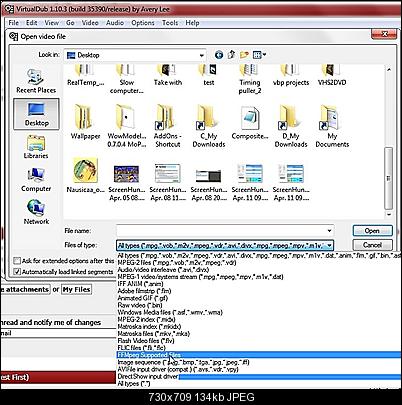Choose DirectShow input driver option

coord(258,376)
